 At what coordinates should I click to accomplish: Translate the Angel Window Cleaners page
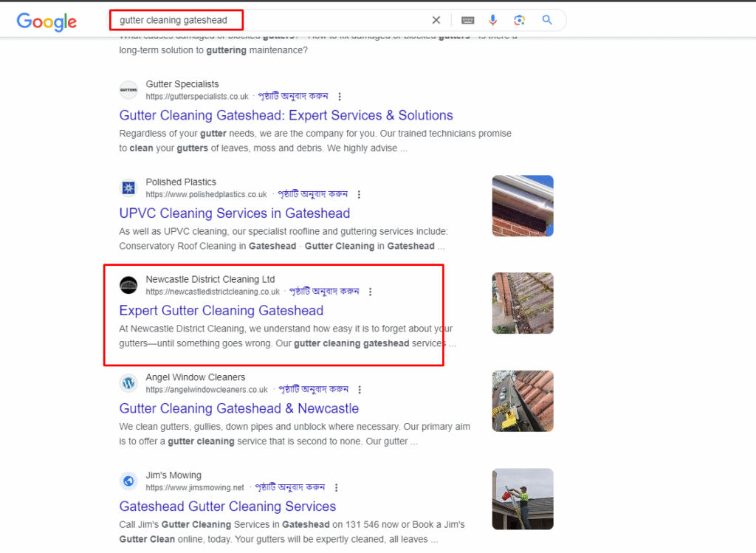[313, 389]
